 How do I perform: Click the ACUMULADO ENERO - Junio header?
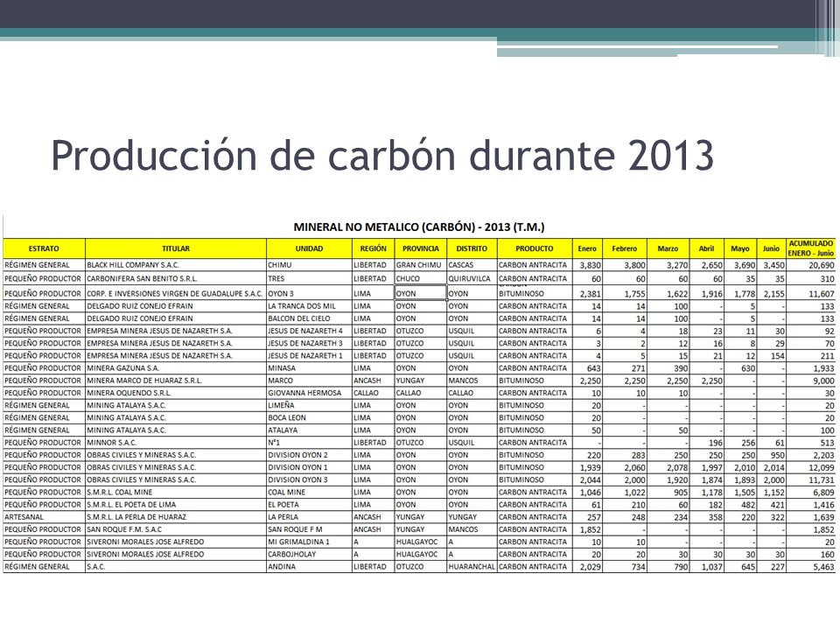(x=811, y=248)
